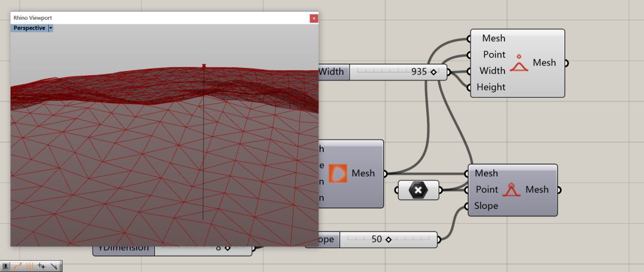
Task: Click the red point marker in the Rhino viewport
Action: 204,66
